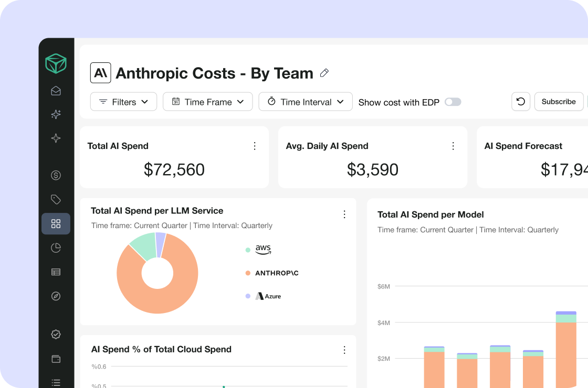588x388 pixels.
Task: Open the compass explore sidebar icon
Action: click(56, 296)
